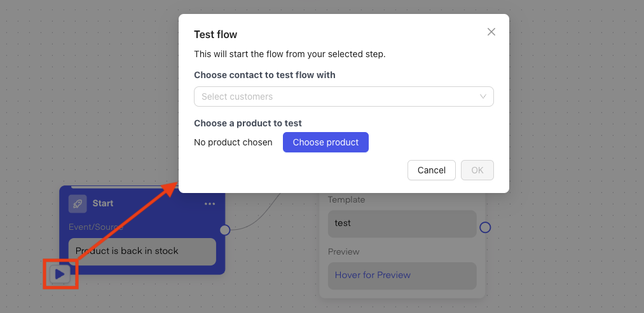Click the Start node title
Viewport: 644px width, 313px height.
click(x=103, y=204)
